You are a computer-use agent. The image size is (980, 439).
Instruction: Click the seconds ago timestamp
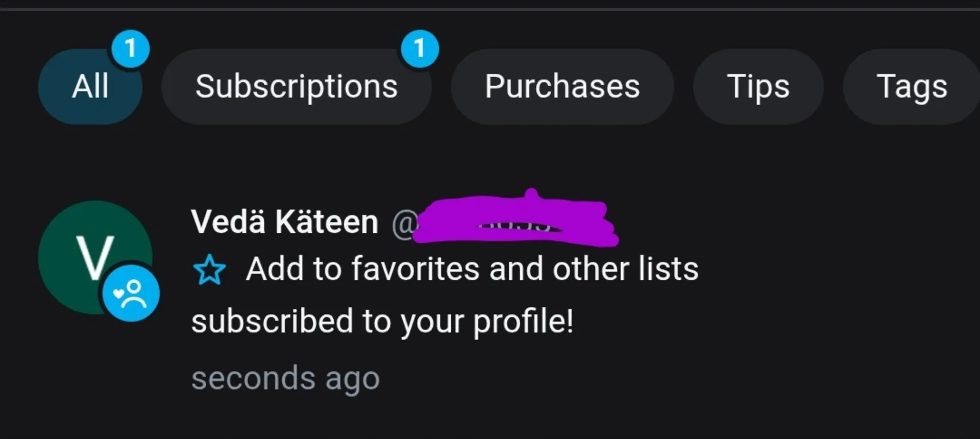coord(285,378)
